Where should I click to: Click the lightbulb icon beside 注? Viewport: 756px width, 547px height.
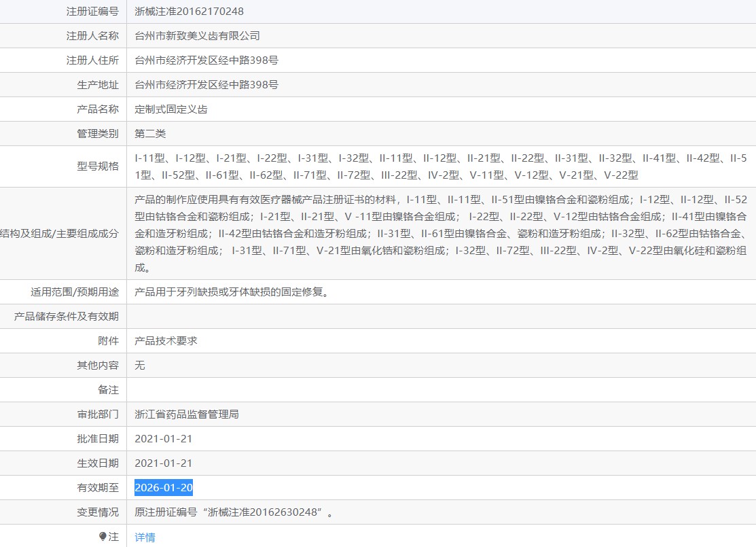pyautogui.click(x=102, y=536)
